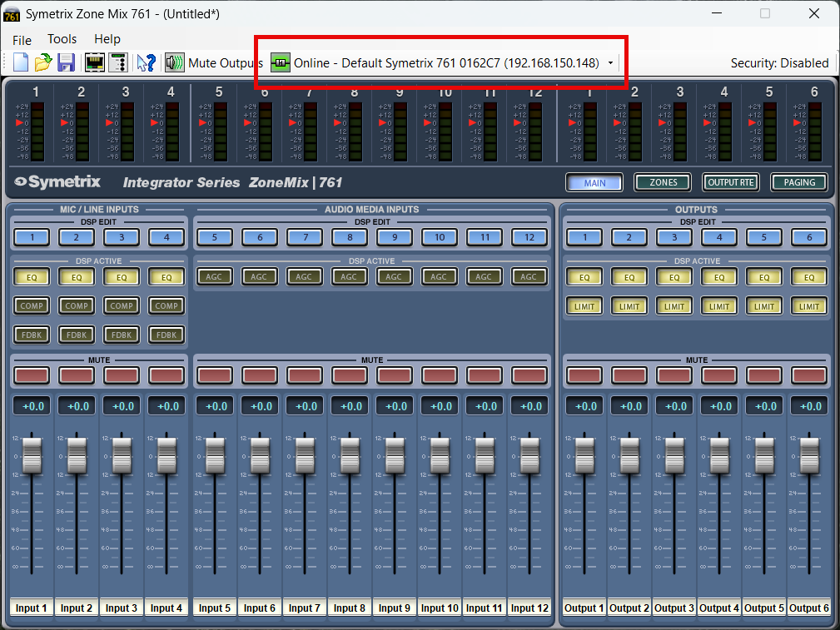
Task: Create a new file with the blank page icon
Action: click(20, 62)
